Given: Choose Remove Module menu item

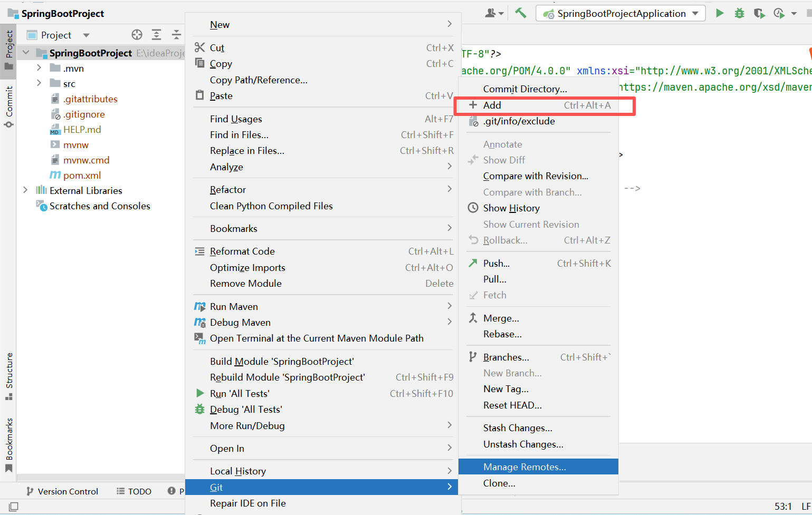Looking at the screenshot, I should pos(323,284).
